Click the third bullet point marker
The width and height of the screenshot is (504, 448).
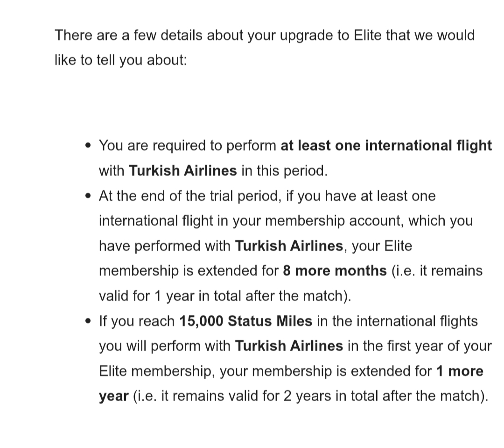(88, 321)
